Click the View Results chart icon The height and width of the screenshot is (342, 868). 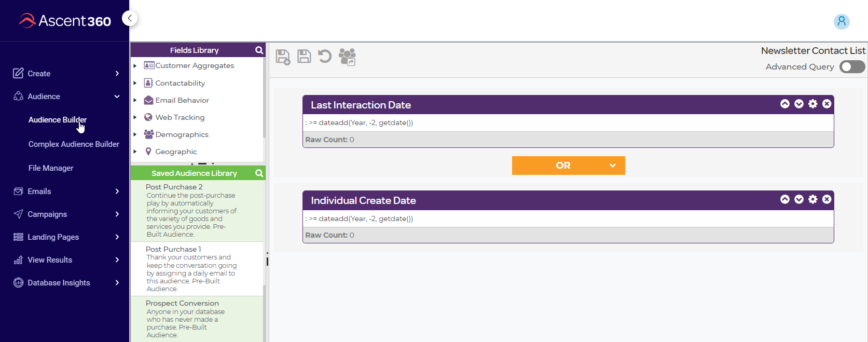tap(18, 260)
